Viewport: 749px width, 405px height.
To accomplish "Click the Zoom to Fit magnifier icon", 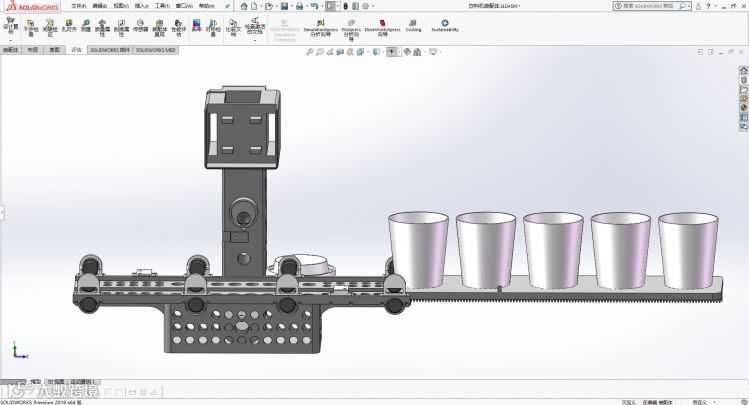I will [x=309, y=52].
